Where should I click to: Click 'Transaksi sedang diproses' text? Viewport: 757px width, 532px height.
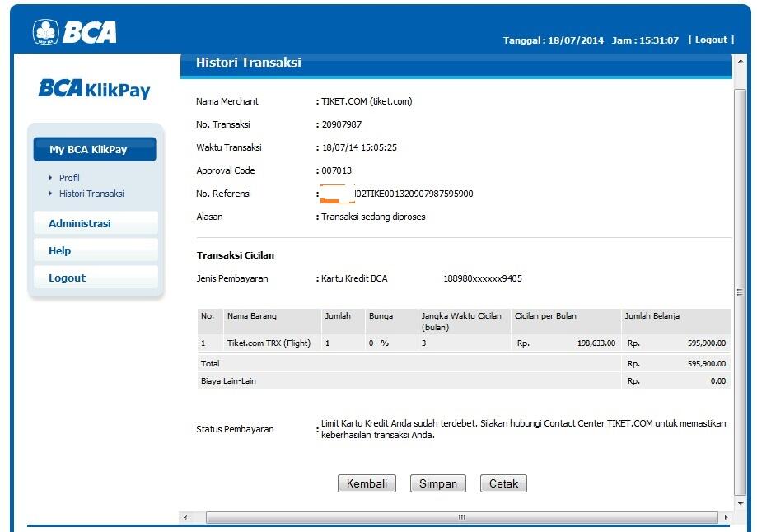click(373, 217)
